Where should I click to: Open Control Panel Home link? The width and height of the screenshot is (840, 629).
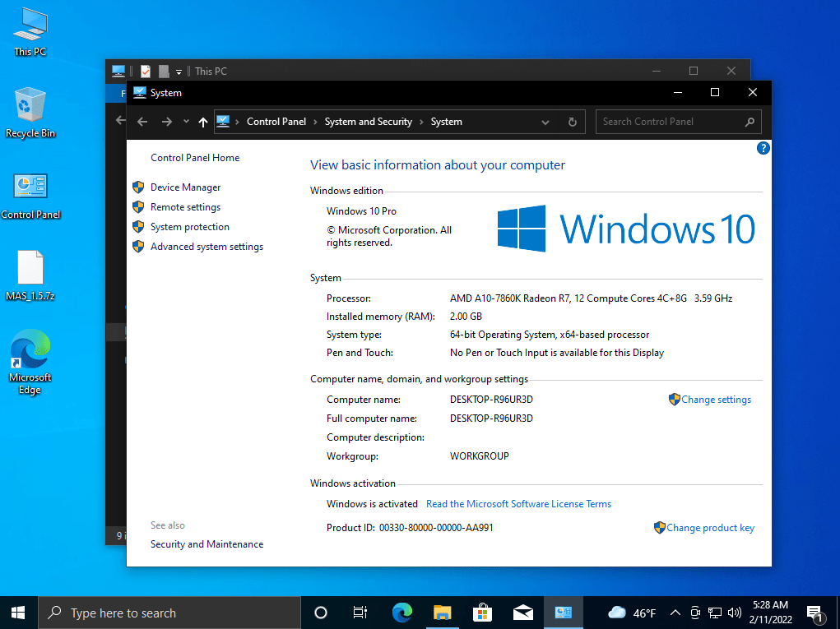[195, 157]
